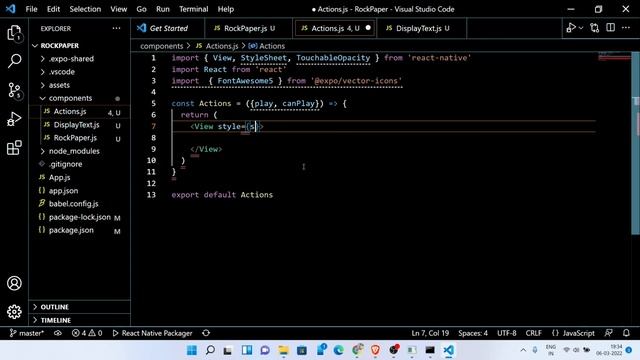This screenshot has height=360, width=640.
Task: Click the feedback icon in status bar
Action: coord(609,333)
